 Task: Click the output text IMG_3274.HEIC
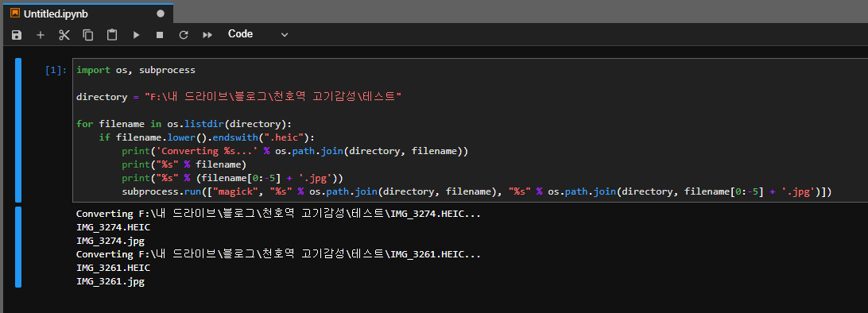(x=113, y=227)
